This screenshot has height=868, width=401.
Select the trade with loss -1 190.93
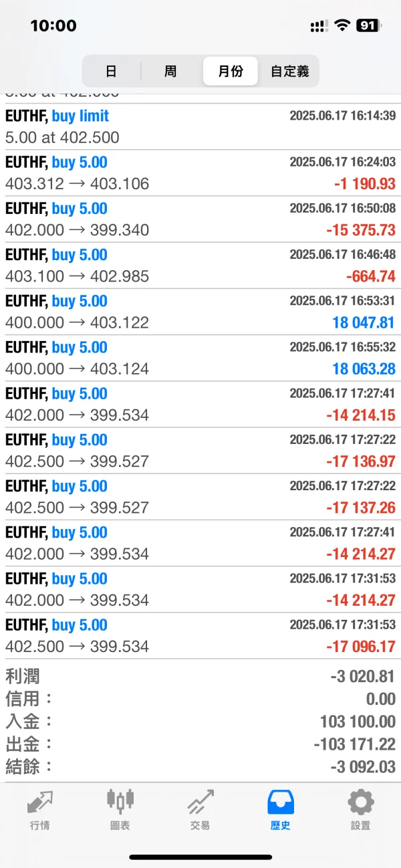tap(200, 173)
